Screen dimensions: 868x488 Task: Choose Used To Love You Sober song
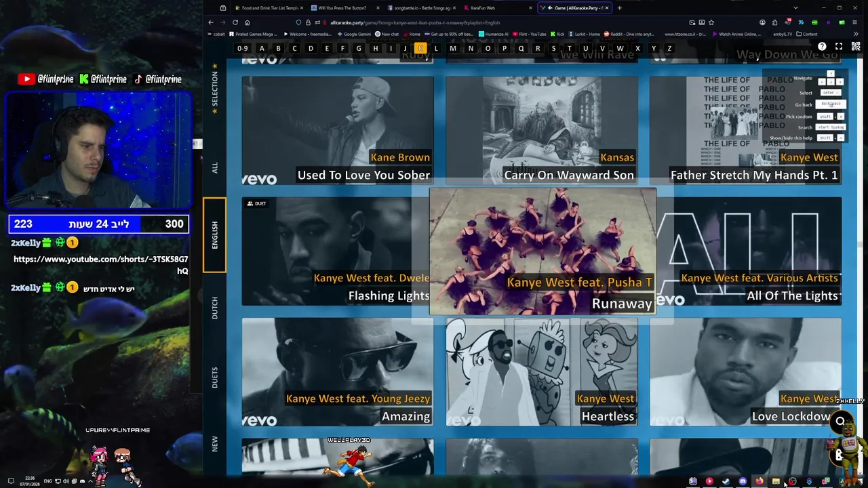tap(338, 130)
